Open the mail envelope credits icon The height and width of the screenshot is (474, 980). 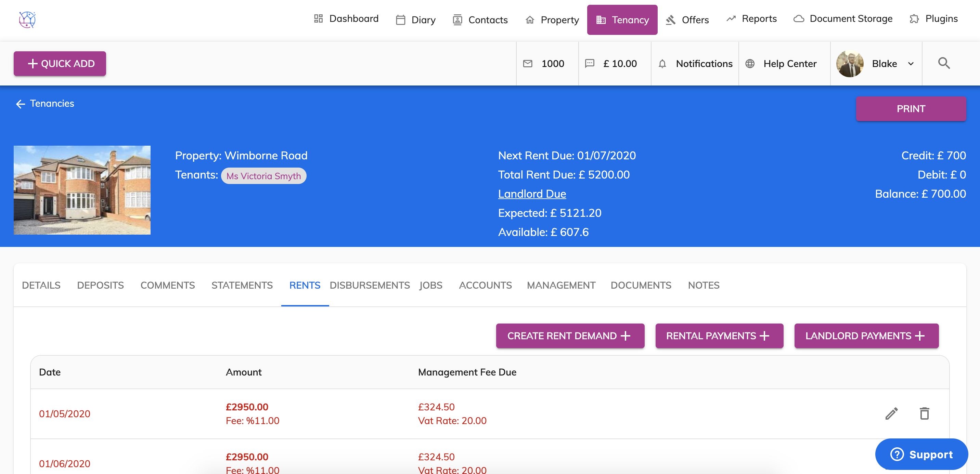coord(528,64)
